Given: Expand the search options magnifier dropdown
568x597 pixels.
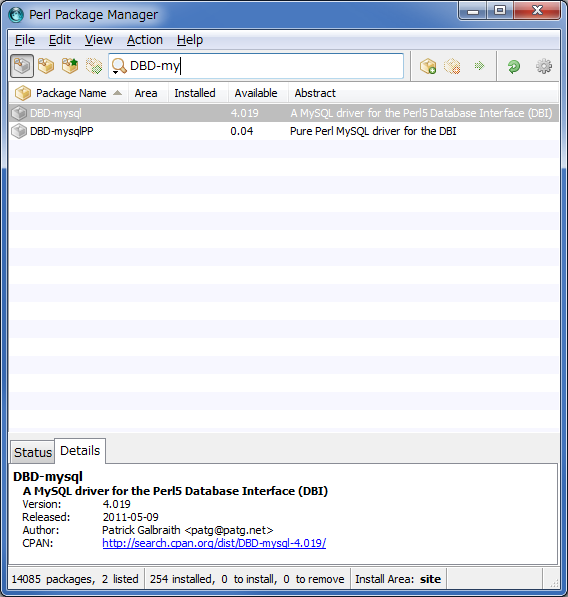Looking at the screenshot, I should coord(119,67).
